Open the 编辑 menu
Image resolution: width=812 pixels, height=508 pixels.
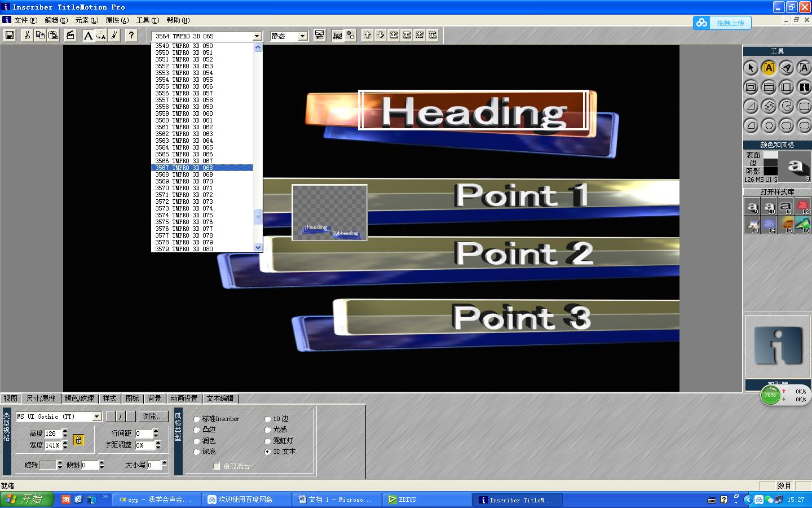click(x=56, y=20)
